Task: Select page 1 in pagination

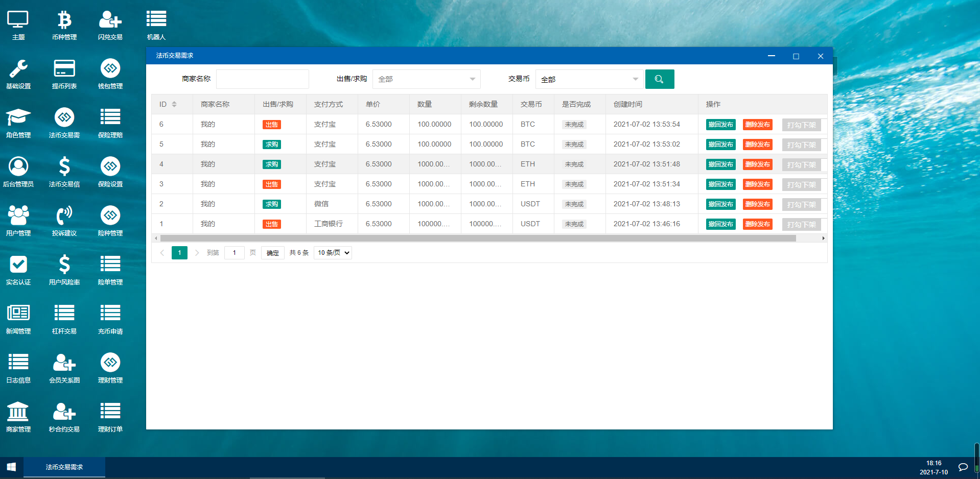Action: tap(179, 253)
